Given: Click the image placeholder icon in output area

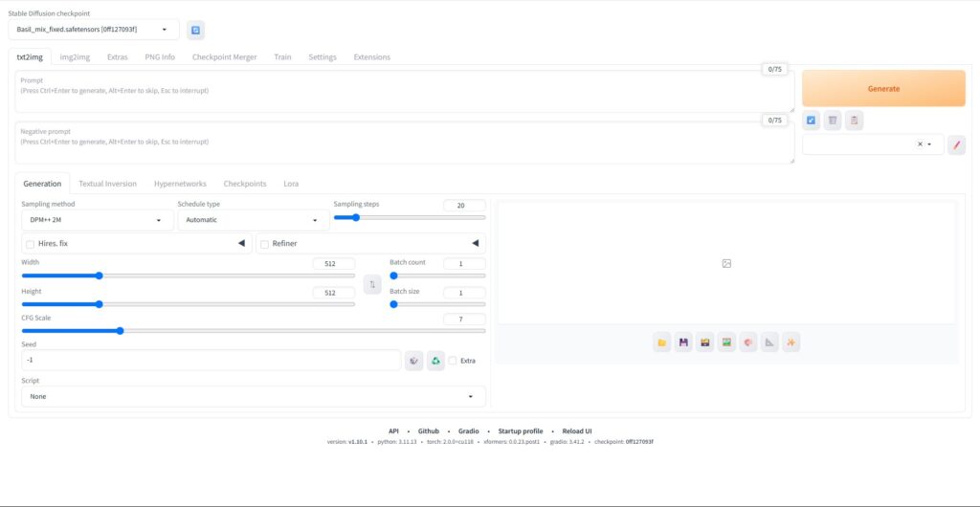Looking at the screenshot, I should pos(726,263).
